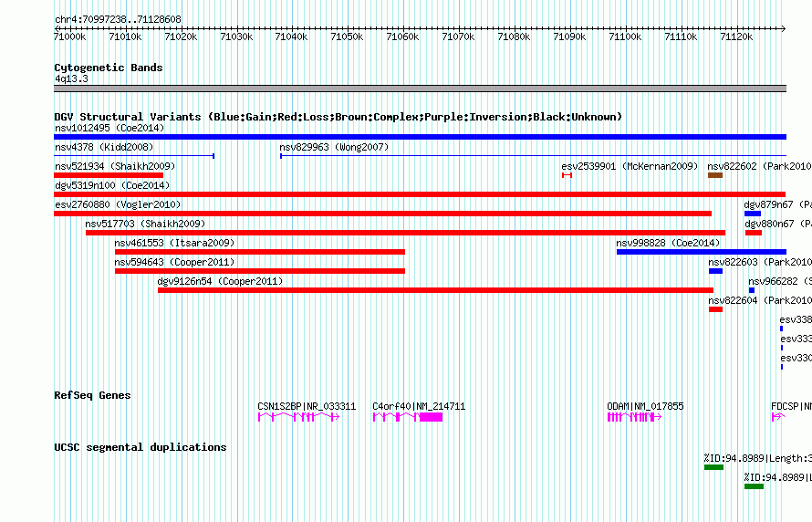812x522 pixels.
Task: Click the 71080k ruler tick label
Action: pyautogui.click(x=514, y=37)
